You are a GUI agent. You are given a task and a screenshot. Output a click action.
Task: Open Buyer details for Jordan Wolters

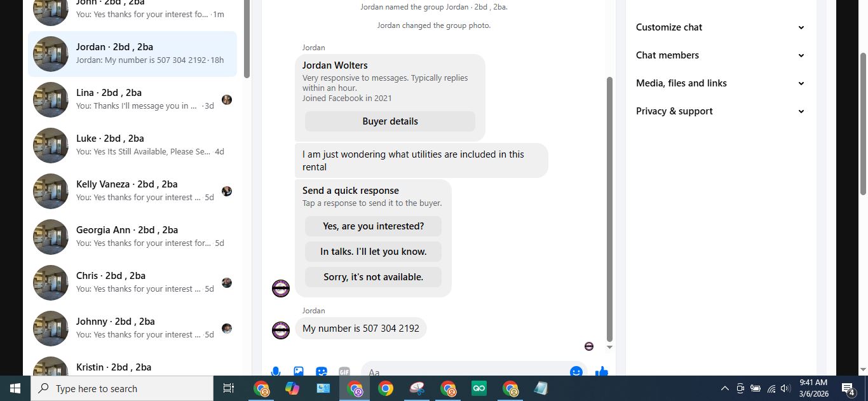point(390,121)
